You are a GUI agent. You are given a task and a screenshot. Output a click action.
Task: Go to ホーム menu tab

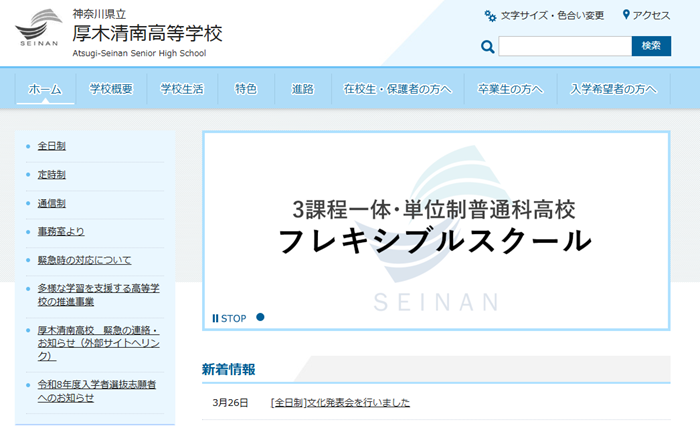point(45,89)
